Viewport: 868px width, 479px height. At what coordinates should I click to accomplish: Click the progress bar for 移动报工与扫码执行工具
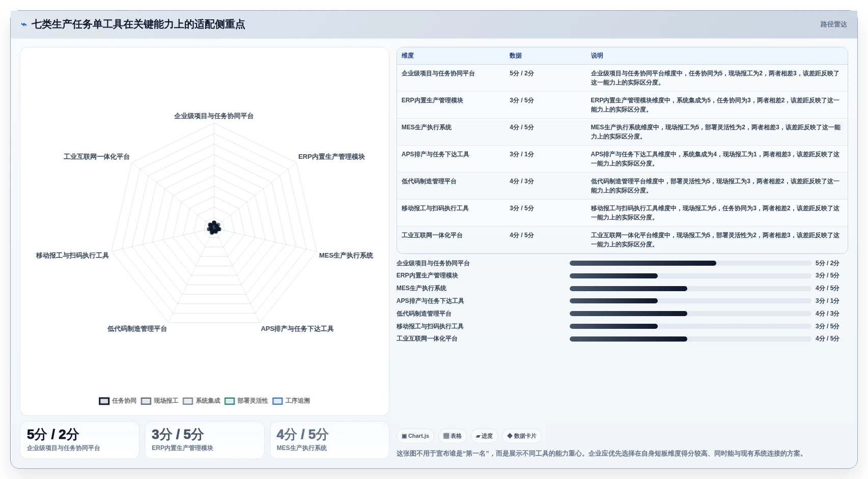[x=690, y=327]
